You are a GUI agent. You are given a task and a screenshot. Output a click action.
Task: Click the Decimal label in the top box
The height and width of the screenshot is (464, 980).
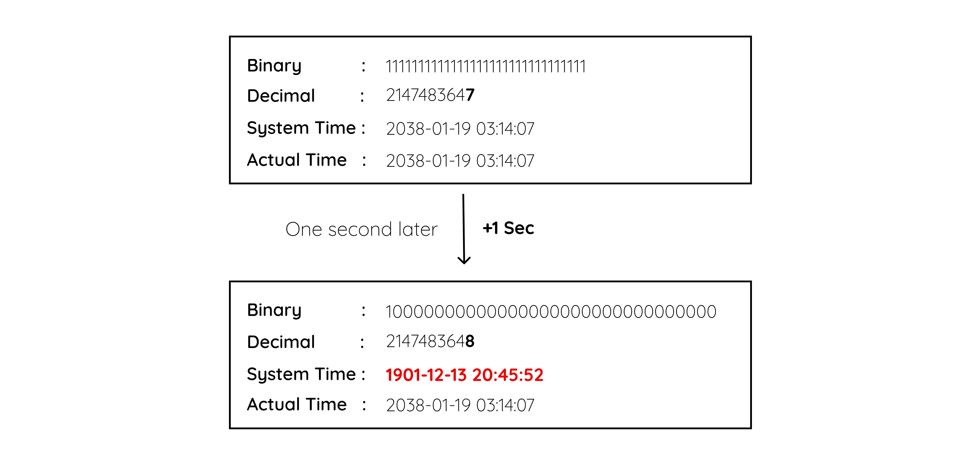pos(281,96)
